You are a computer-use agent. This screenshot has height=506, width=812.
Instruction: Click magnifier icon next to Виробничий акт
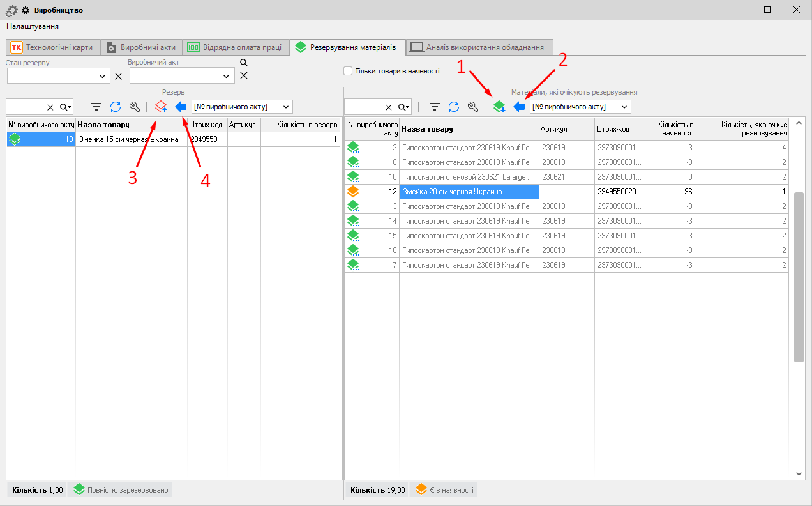pos(243,63)
